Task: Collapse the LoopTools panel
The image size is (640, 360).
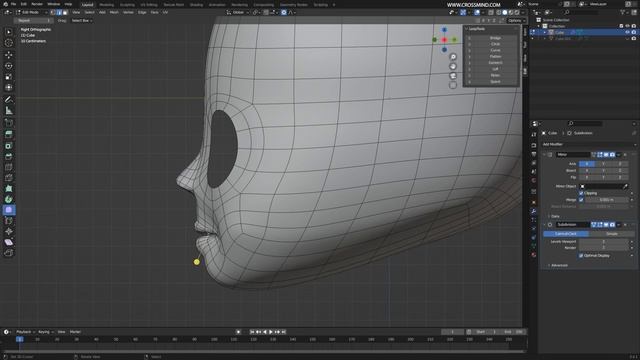Action: click(467, 29)
